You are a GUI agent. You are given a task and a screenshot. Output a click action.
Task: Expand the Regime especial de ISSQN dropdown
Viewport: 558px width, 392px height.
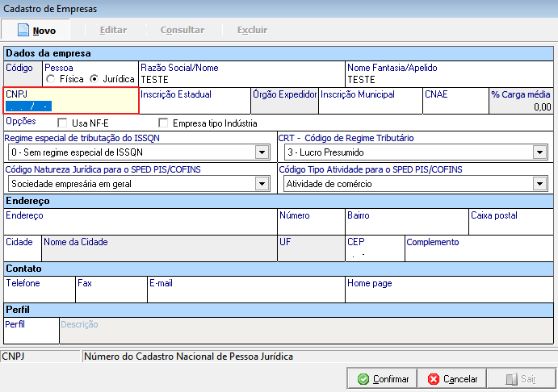pos(261,152)
